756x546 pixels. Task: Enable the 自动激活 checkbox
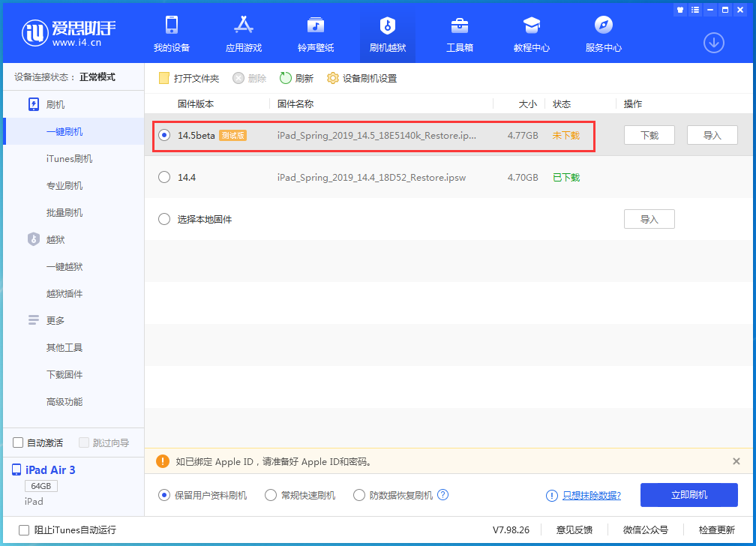(18, 442)
